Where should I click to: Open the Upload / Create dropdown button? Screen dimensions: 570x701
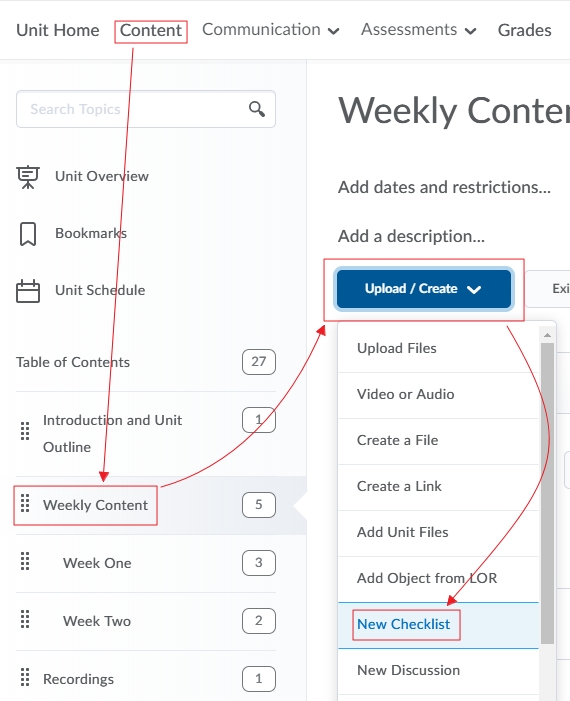click(x=423, y=289)
